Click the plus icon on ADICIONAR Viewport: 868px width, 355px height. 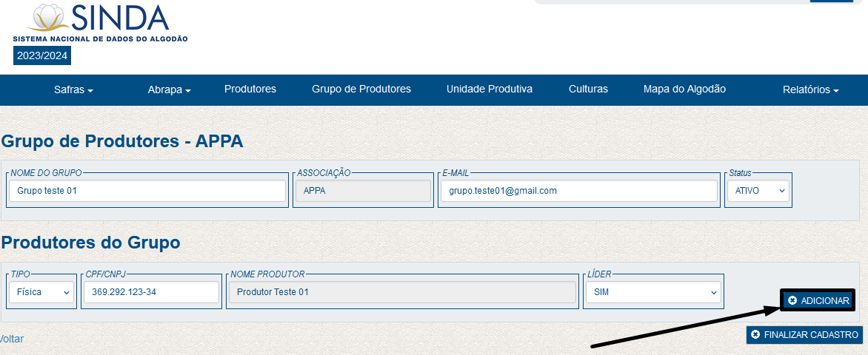(792, 300)
